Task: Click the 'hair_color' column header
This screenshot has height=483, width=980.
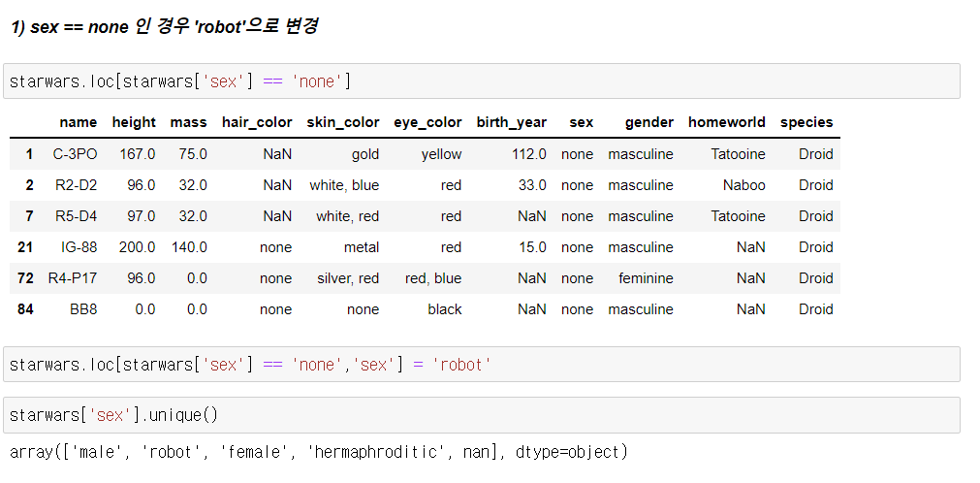Action: click(x=257, y=122)
